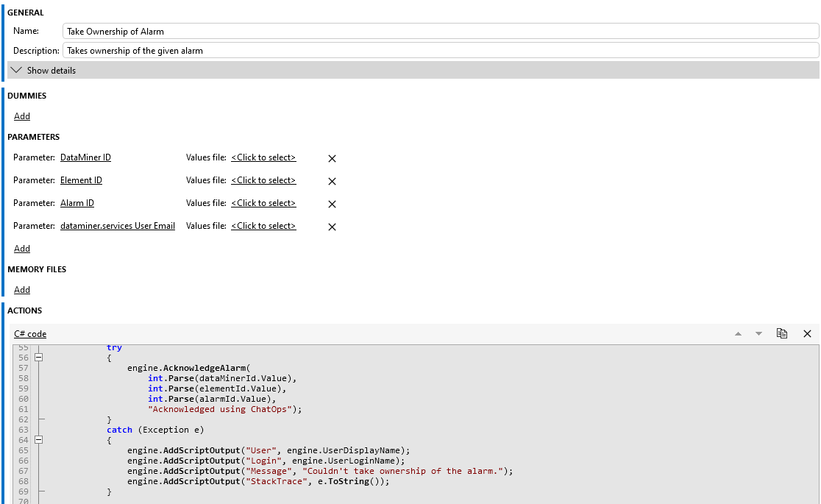Image resolution: width=821 pixels, height=504 pixels.
Task: Add a new memory file
Action: point(22,290)
